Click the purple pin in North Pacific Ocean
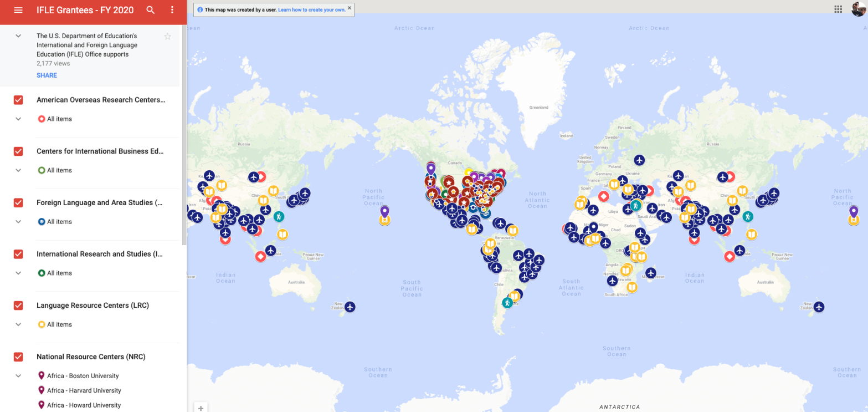 point(384,211)
